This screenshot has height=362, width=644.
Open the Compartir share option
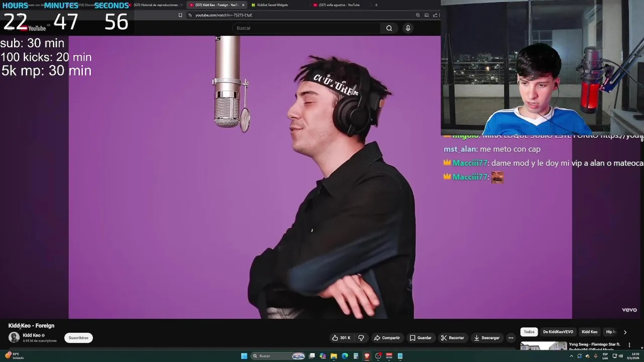click(x=387, y=338)
